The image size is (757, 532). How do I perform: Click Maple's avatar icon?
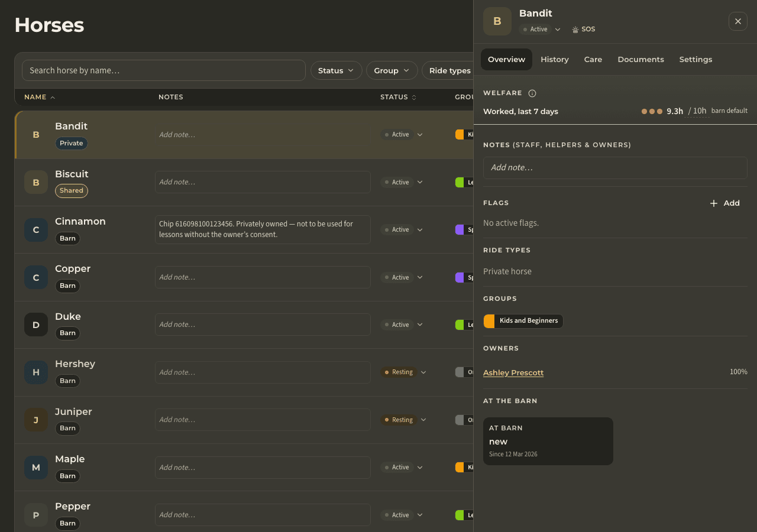[36, 468]
